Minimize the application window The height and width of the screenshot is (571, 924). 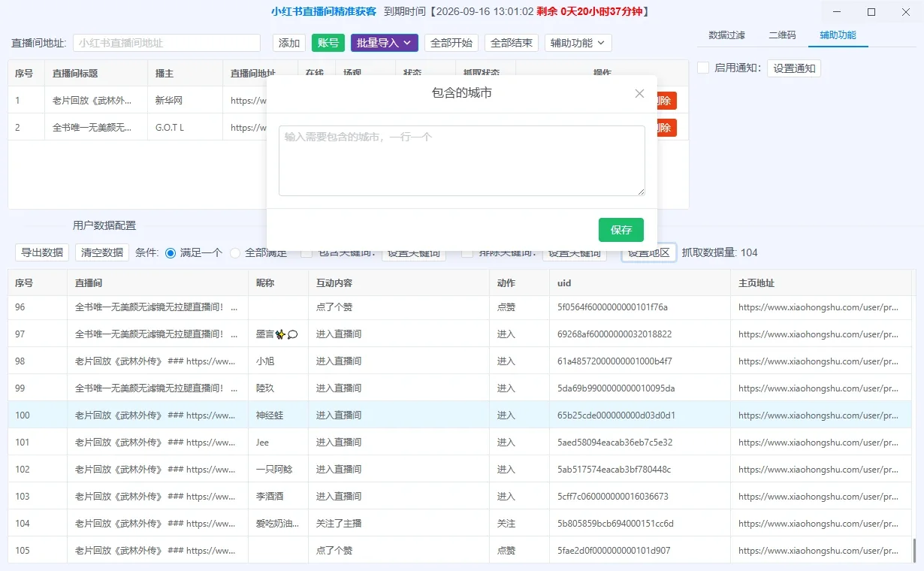click(x=837, y=12)
